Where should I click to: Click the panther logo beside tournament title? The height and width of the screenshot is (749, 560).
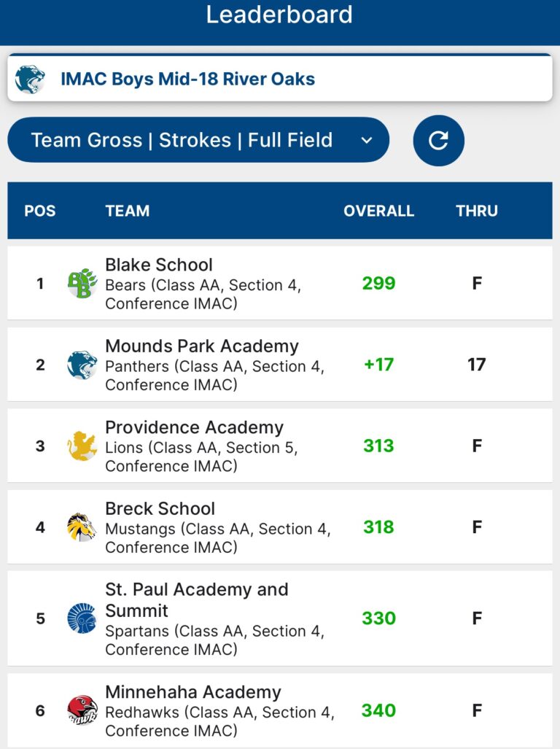[31, 79]
